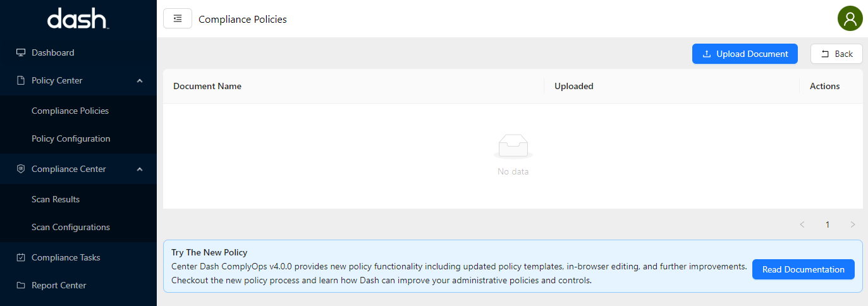Collapse the Policy Center submenu arrow
The width and height of the screenshot is (868, 306).
[140, 80]
